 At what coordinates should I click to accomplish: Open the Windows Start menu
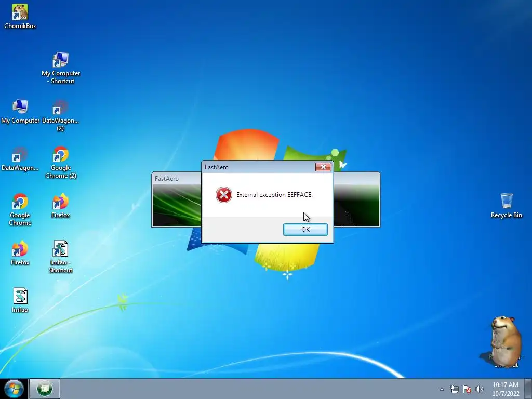[x=14, y=389]
